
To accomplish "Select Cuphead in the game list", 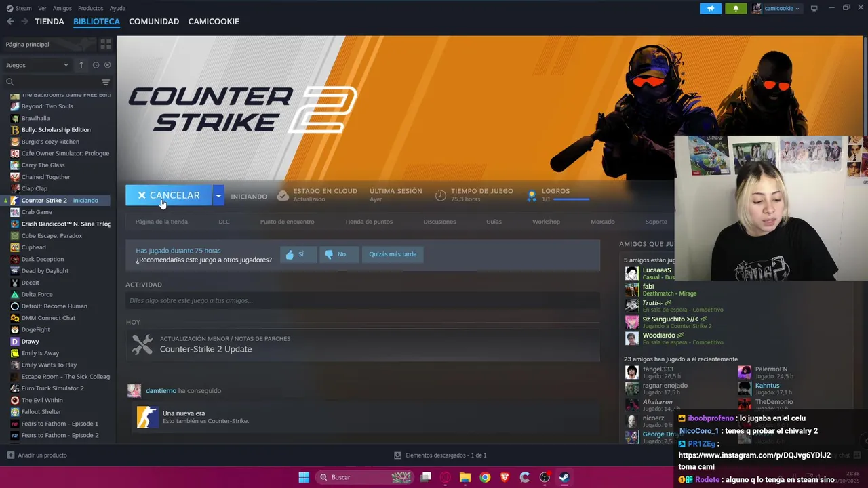I will click(33, 247).
